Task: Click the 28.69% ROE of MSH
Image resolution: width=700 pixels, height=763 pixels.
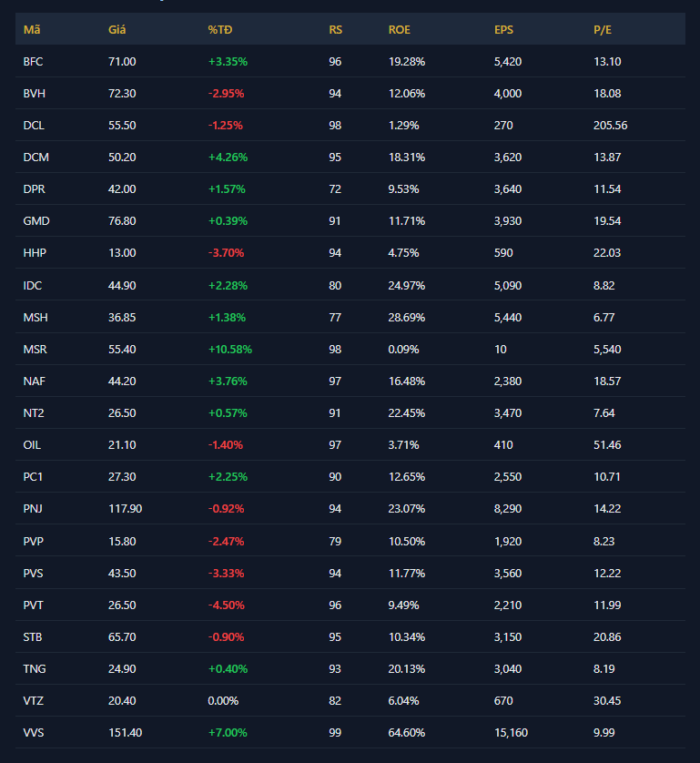Action: tap(407, 318)
